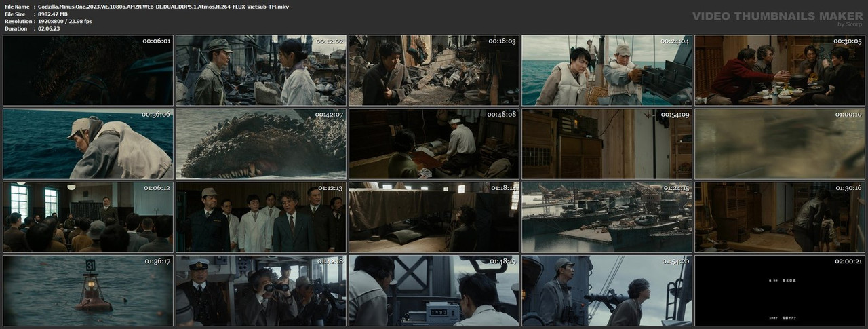Screen dimensions: 868x329
Task: Click the group of men thumbnail 01:12:13
Action: (x=261, y=217)
